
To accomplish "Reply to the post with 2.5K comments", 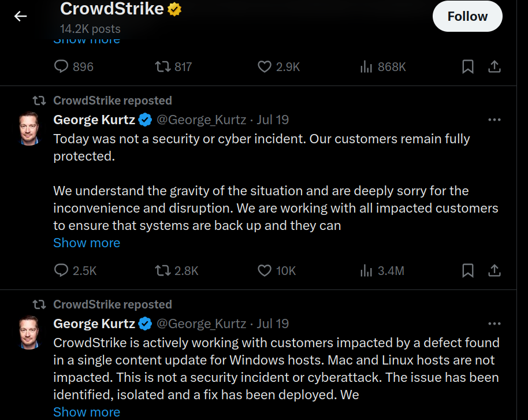I will (x=75, y=270).
